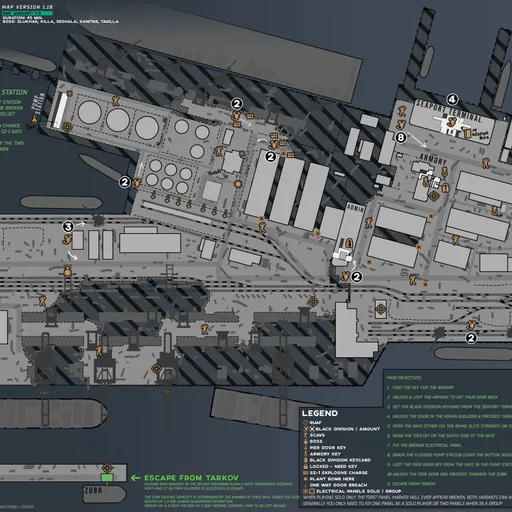Click the circled 8 marker near Seaport Terminal
This screenshot has width=512, height=512.
(x=401, y=137)
